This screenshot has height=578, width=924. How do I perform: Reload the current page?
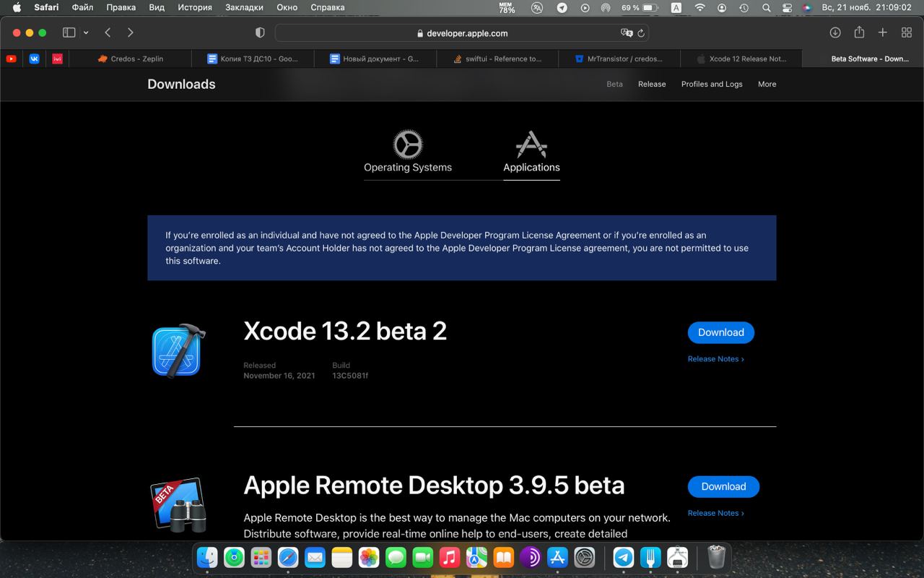tap(641, 33)
